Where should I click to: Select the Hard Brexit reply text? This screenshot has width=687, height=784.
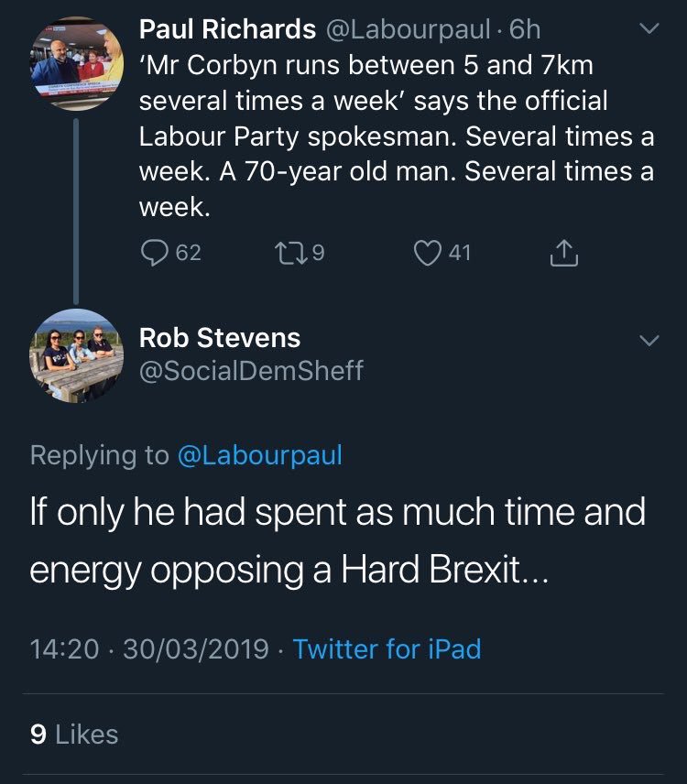tap(337, 539)
